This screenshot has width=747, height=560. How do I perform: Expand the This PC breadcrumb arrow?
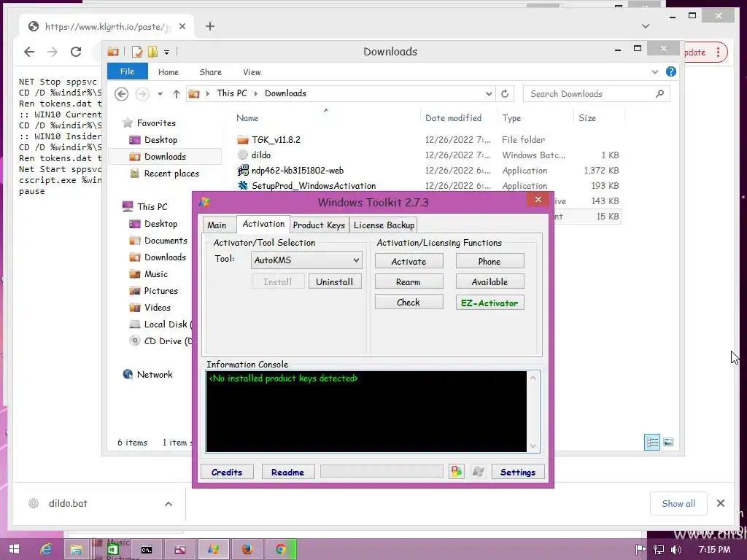click(256, 93)
